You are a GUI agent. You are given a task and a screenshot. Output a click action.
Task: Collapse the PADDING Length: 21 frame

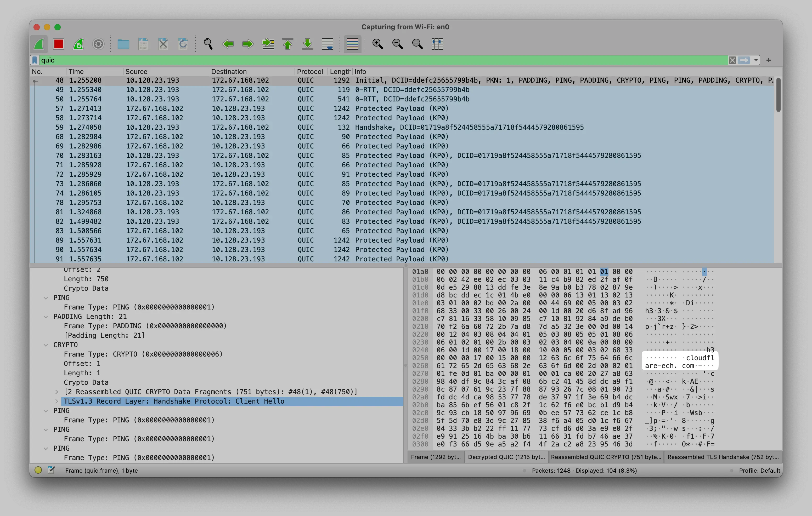pos(46,317)
